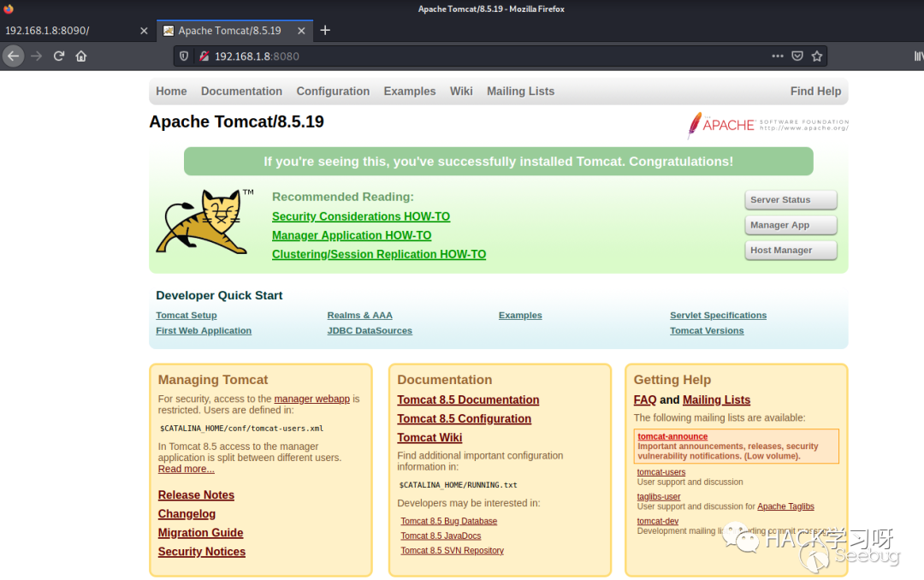The width and height of the screenshot is (924, 580).
Task: Open Security Considerations HOW-TO link
Action: 361,216
